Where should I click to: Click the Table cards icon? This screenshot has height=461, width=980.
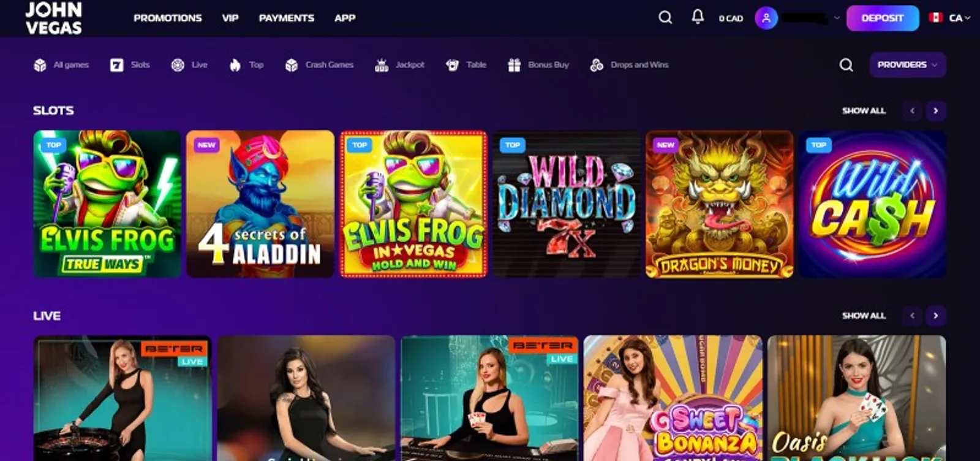(x=453, y=65)
